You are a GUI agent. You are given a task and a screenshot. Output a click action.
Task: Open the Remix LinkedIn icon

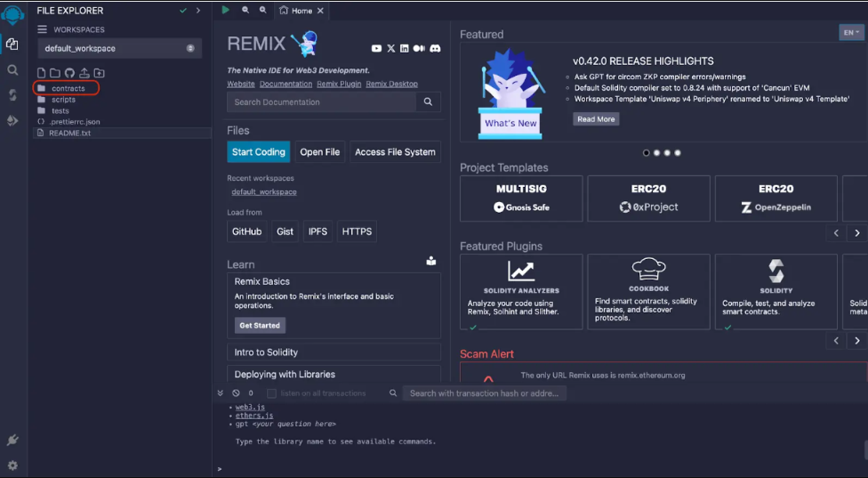tap(404, 49)
